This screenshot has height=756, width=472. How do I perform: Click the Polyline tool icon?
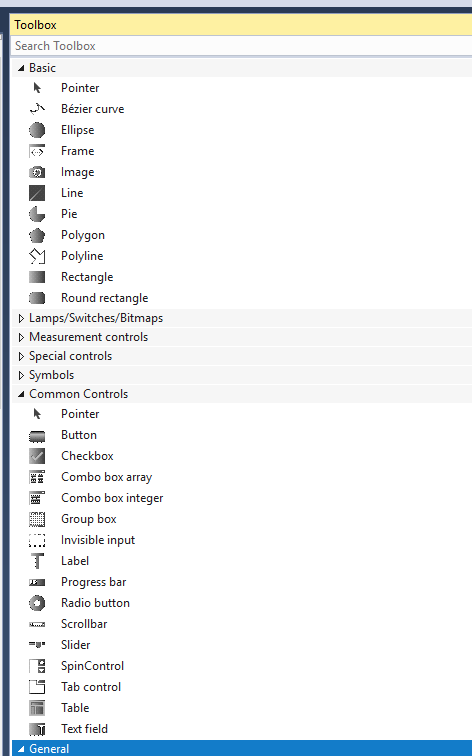tap(37, 256)
